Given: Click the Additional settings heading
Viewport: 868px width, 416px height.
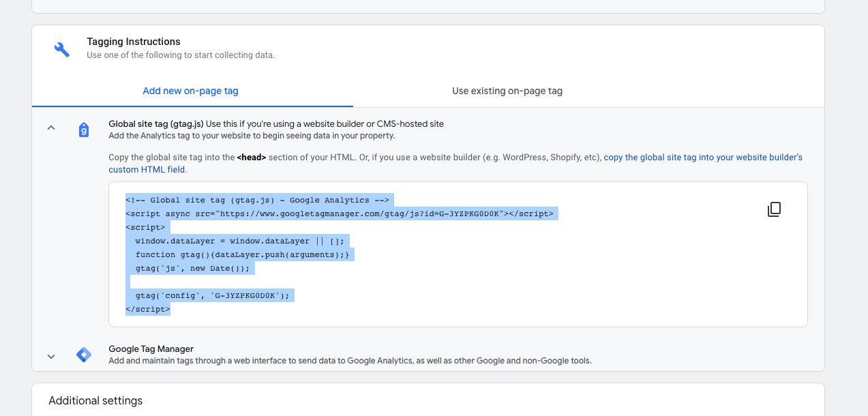Looking at the screenshot, I should [x=95, y=400].
